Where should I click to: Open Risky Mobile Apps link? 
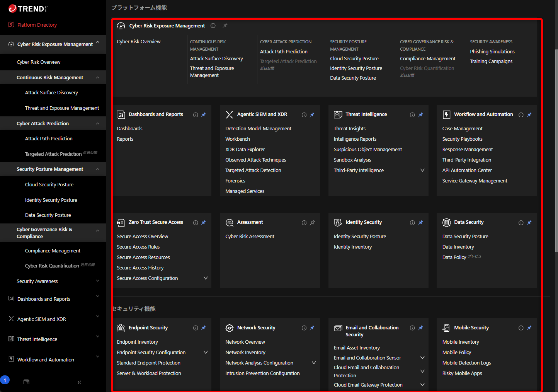(462, 373)
